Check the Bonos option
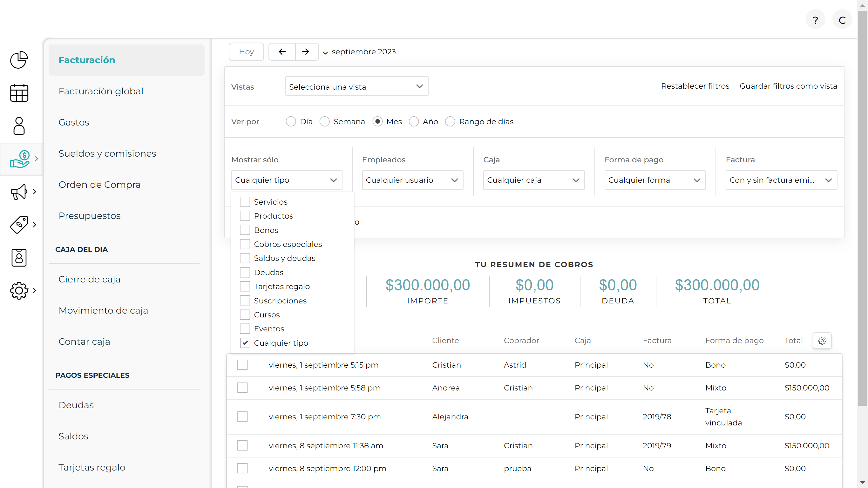Image resolution: width=868 pixels, height=488 pixels. (x=245, y=230)
